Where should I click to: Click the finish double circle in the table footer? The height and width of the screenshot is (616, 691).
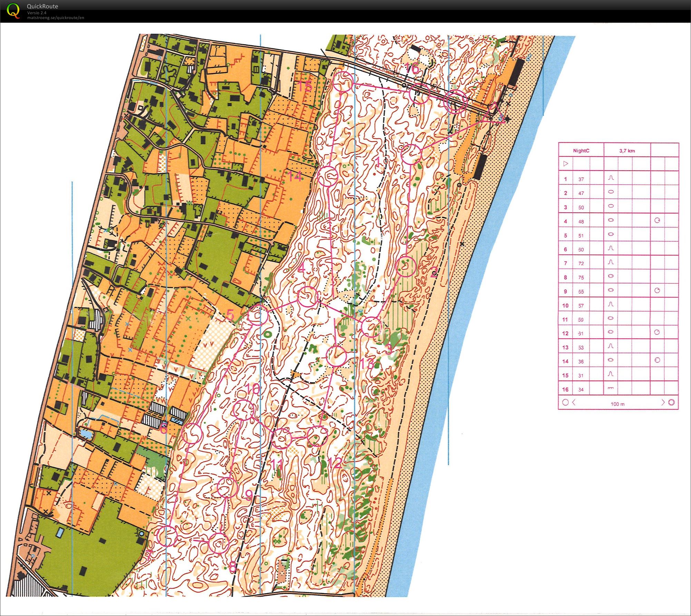(671, 402)
